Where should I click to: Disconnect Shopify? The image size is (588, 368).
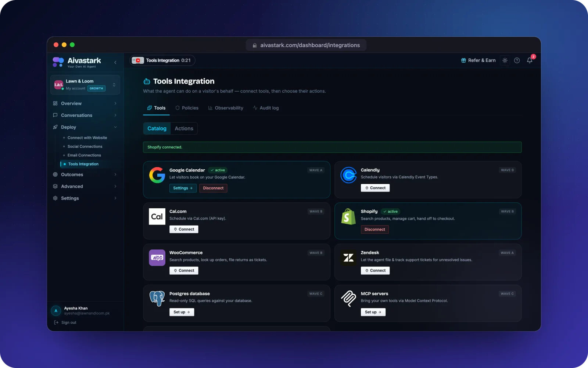click(375, 229)
